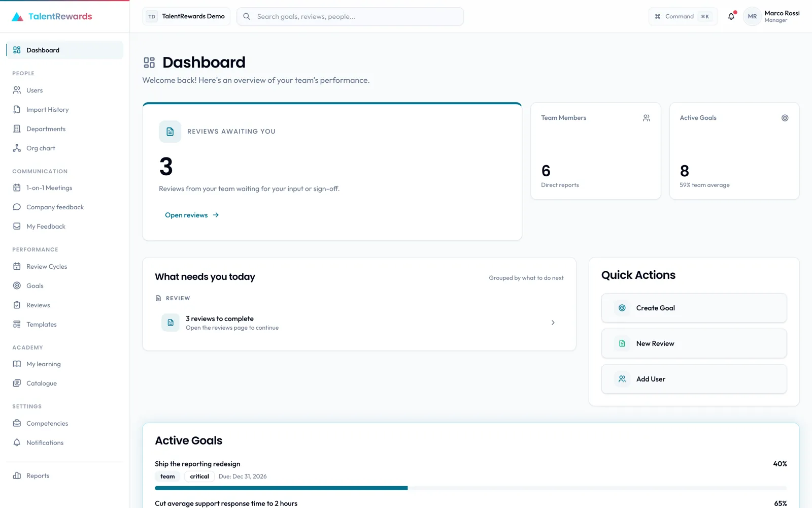The width and height of the screenshot is (812, 508).
Task: Open the Reports page
Action: pos(64,475)
